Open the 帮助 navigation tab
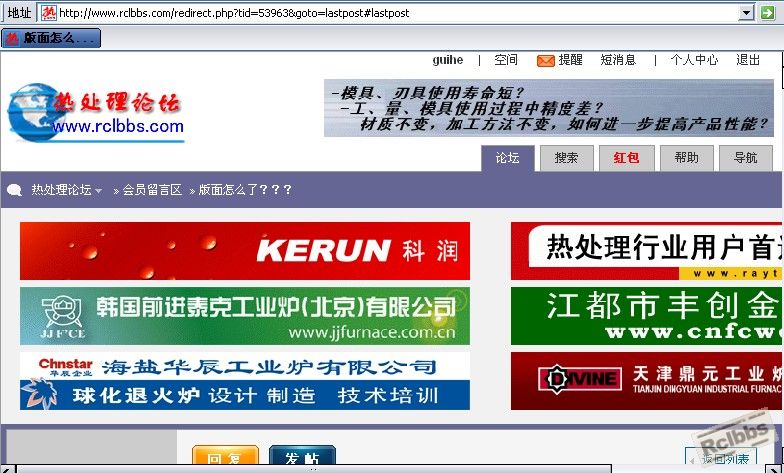 (x=686, y=158)
